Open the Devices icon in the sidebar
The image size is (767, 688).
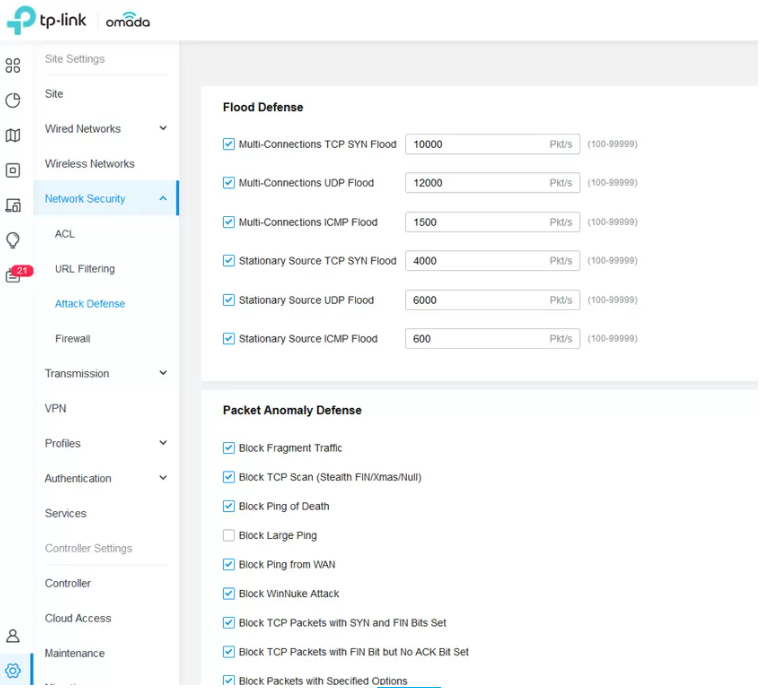[x=13, y=171]
